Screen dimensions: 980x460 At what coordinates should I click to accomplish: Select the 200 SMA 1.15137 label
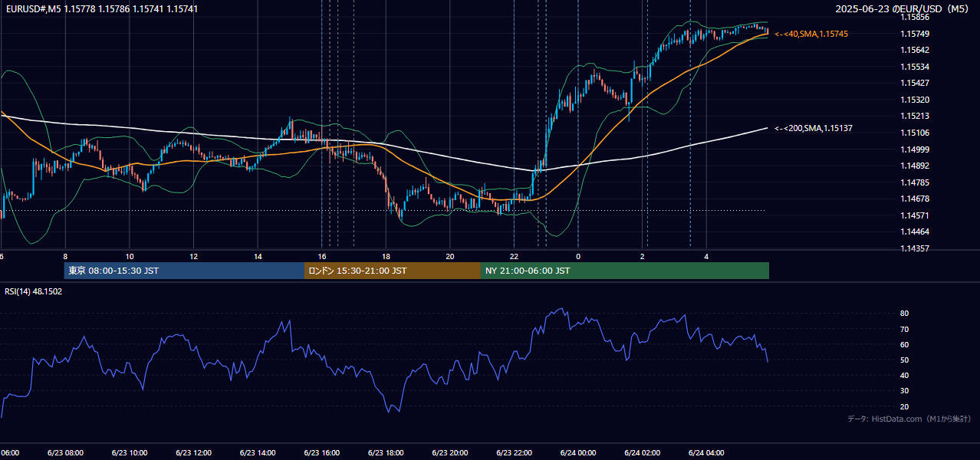(814, 128)
